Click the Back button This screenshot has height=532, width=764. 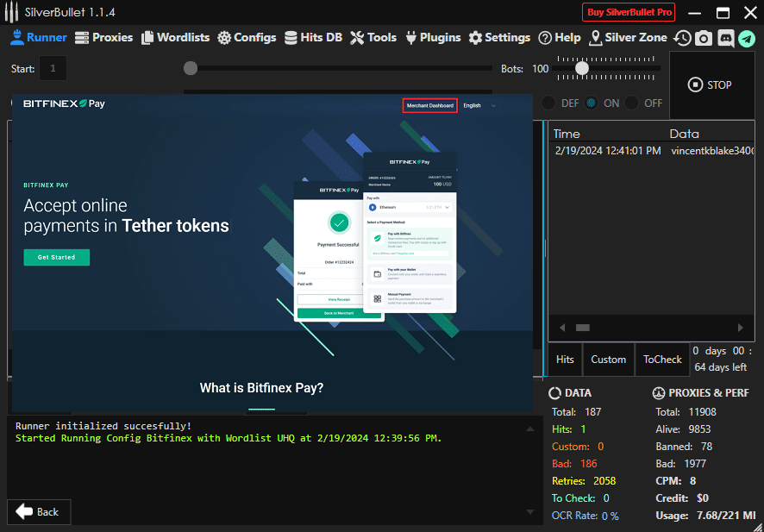[39, 512]
